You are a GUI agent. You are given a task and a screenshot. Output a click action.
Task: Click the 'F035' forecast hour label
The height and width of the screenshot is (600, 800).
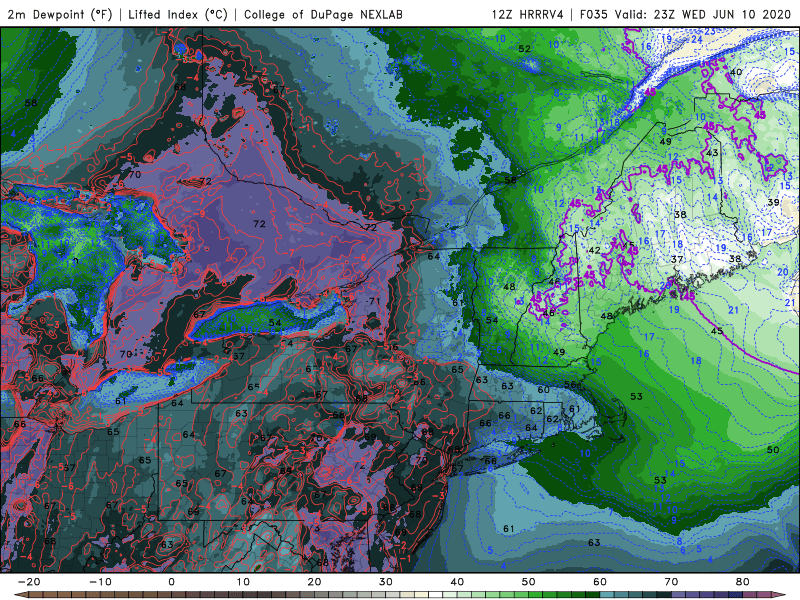(x=594, y=14)
